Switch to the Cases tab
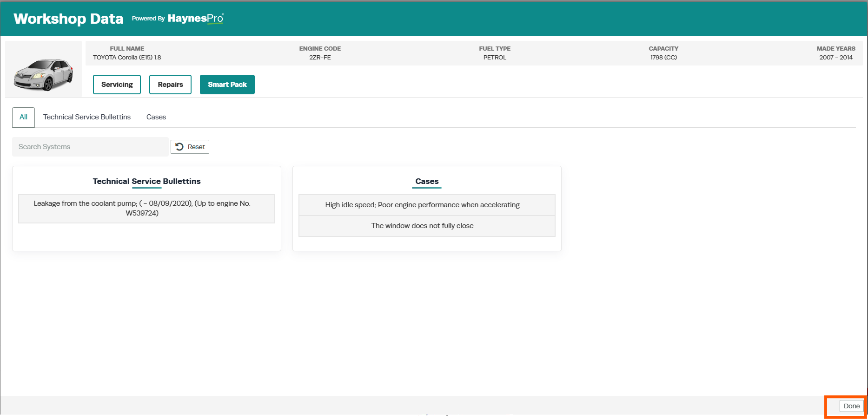Screen dimensions: 868x419 point(156,117)
